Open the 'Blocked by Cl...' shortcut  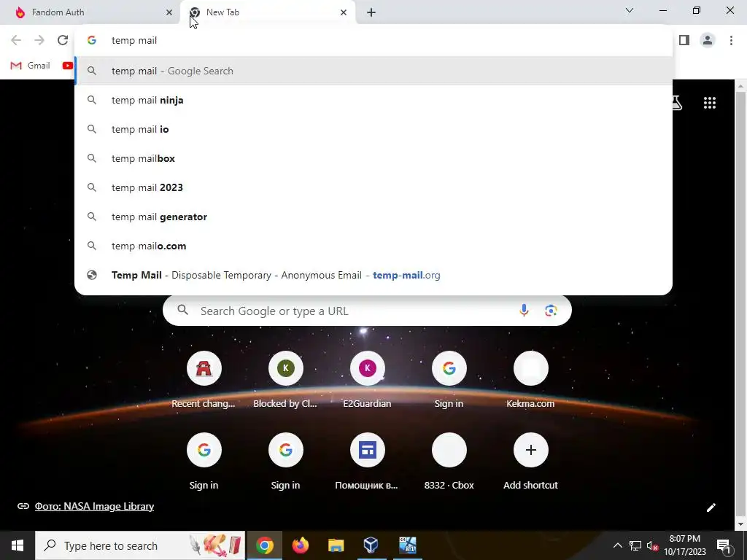point(285,380)
